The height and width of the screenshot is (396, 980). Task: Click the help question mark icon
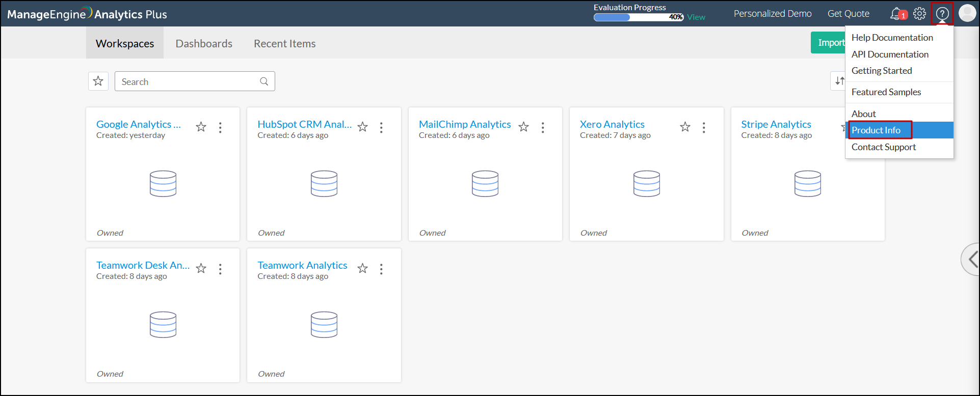(x=942, y=14)
